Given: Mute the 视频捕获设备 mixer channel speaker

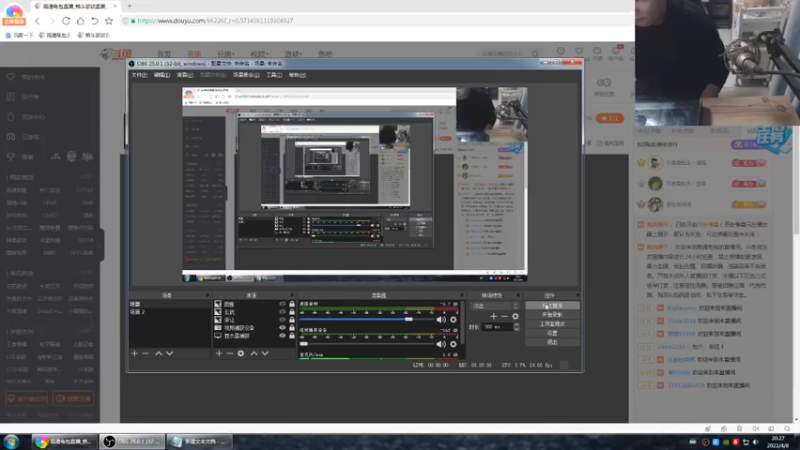Looking at the screenshot, I should (x=441, y=344).
